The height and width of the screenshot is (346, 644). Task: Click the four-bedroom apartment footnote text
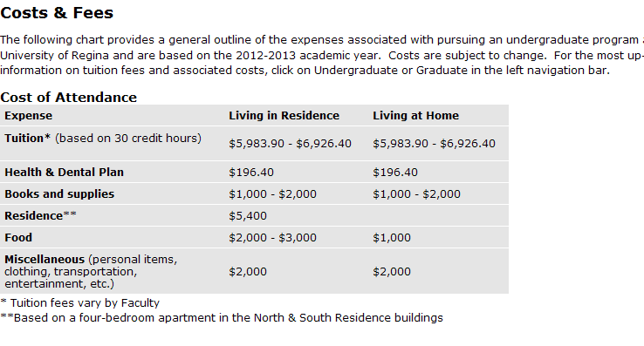click(222, 318)
